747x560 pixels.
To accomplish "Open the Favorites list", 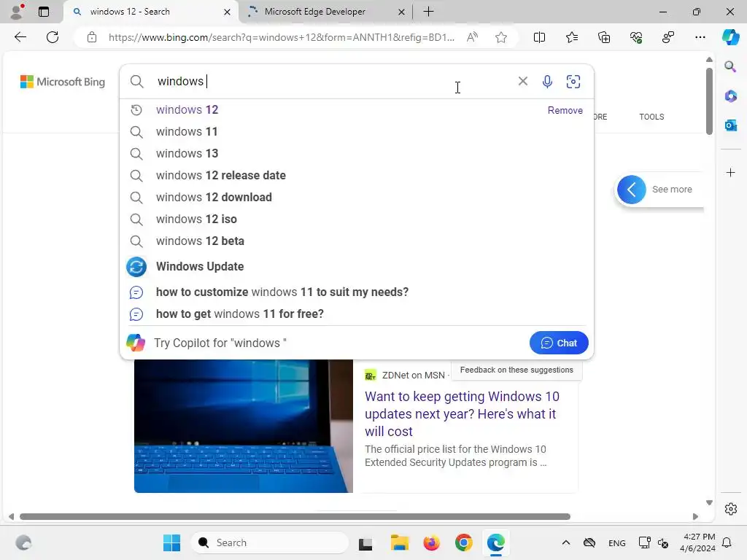I will pyautogui.click(x=572, y=37).
